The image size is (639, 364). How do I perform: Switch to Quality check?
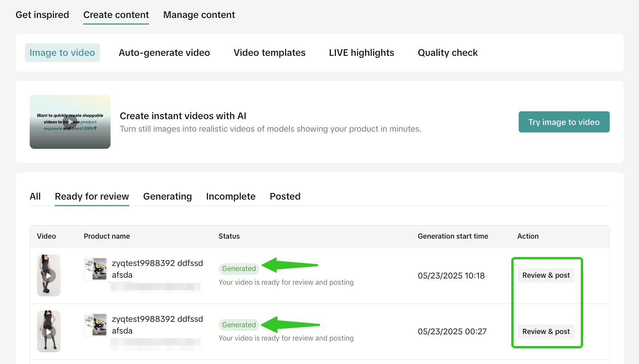(x=448, y=53)
